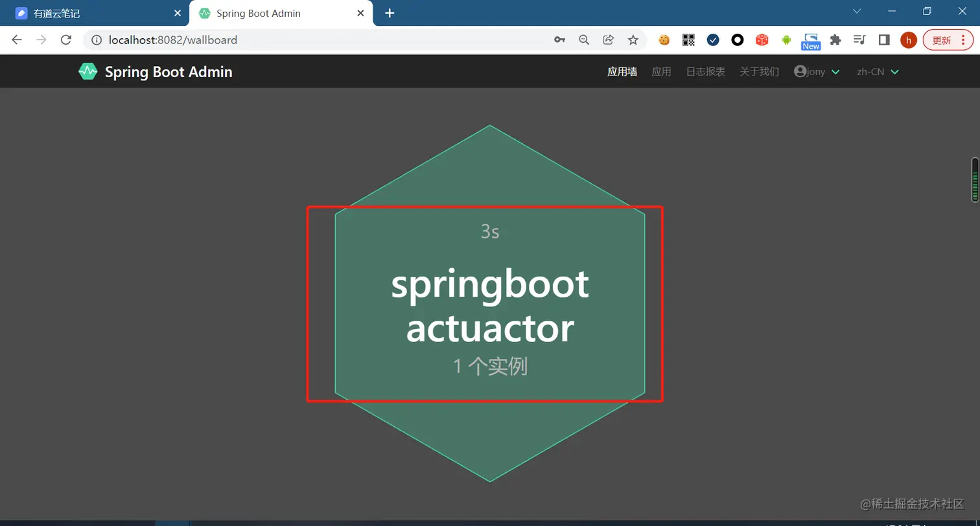The width and height of the screenshot is (980, 526).
Task: Open 日志报表 in the navigation bar
Action: click(705, 72)
